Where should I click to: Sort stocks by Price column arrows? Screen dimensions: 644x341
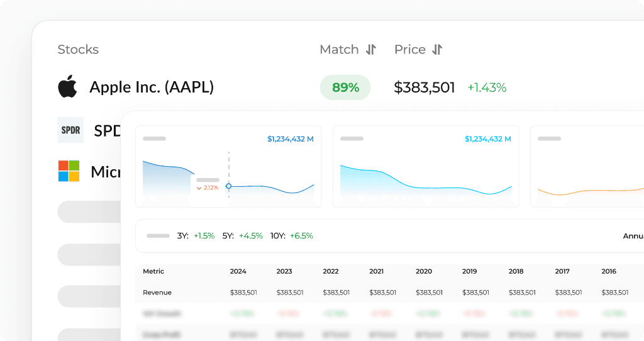coord(437,50)
